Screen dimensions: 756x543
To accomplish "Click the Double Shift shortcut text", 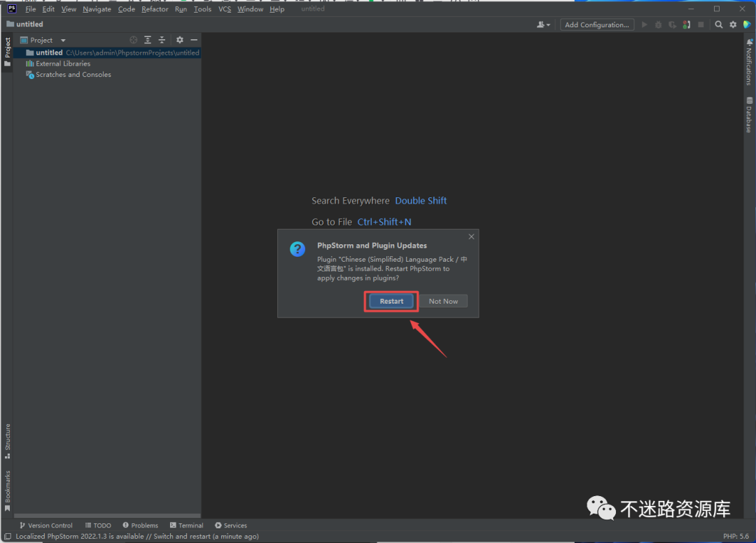I will [421, 200].
